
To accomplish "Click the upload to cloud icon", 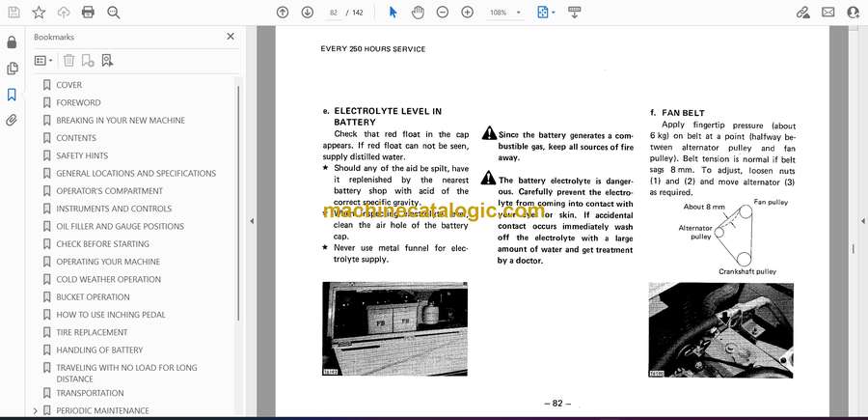I will point(64,13).
